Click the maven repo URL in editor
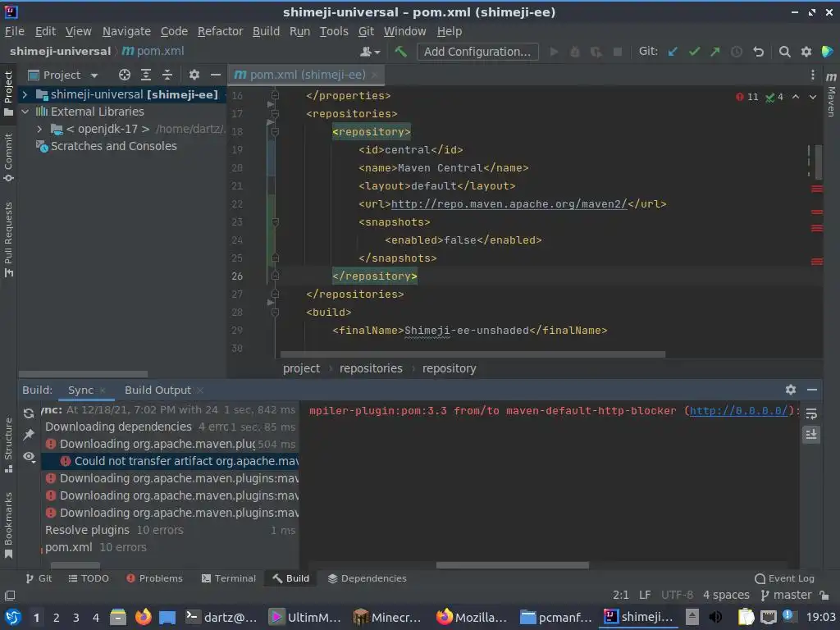This screenshot has height=630, width=840. [x=509, y=204]
